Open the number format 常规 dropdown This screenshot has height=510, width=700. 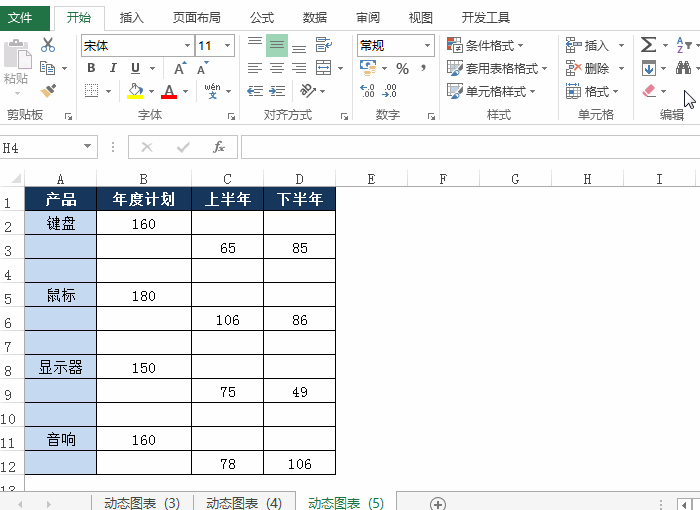pos(428,46)
